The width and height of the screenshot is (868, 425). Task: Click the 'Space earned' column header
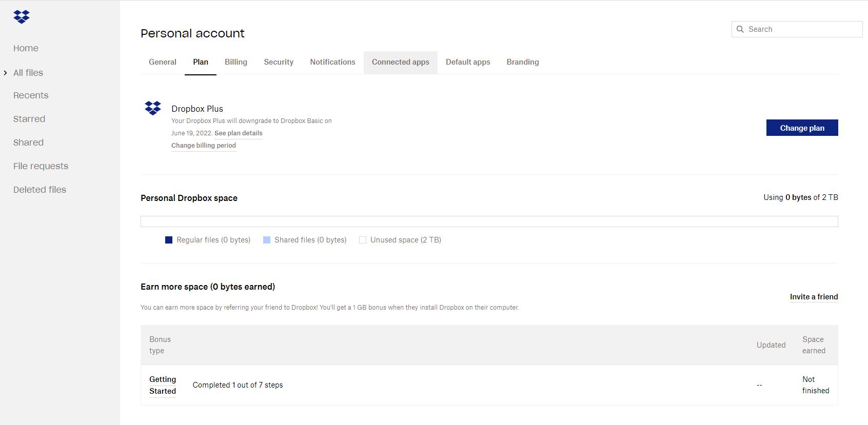pyautogui.click(x=814, y=345)
